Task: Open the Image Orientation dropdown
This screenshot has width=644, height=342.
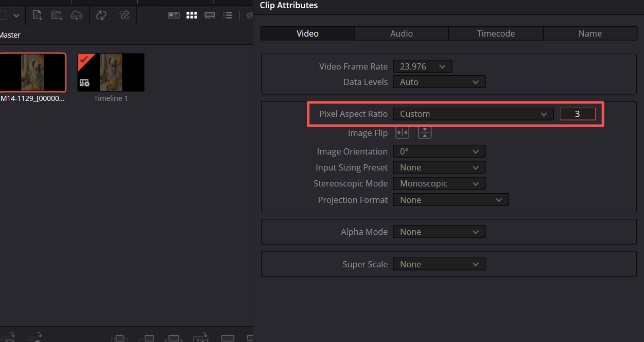Action: pyautogui.click(x=439, y=151)
